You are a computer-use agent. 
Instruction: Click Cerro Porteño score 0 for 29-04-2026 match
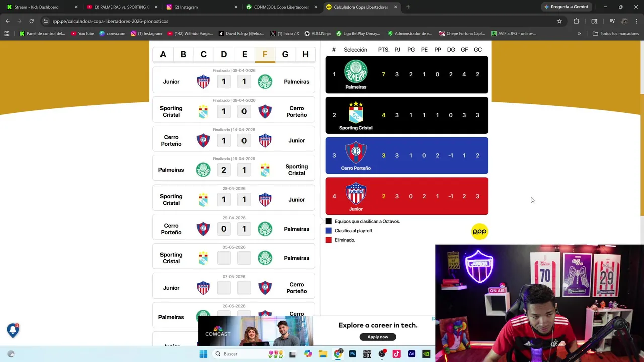coord(224,229)
